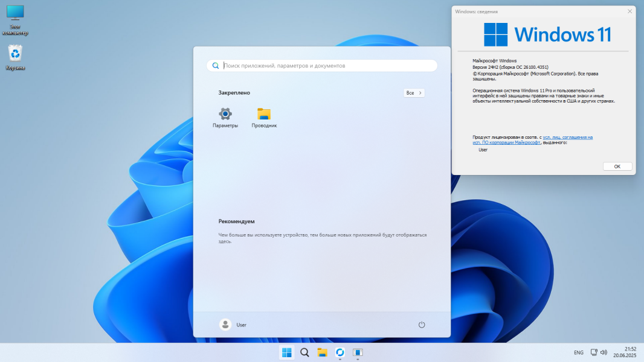Click the Майкрософт Windows text line
The width and height of the screenshot is (644, 362).
pos(495,61)
